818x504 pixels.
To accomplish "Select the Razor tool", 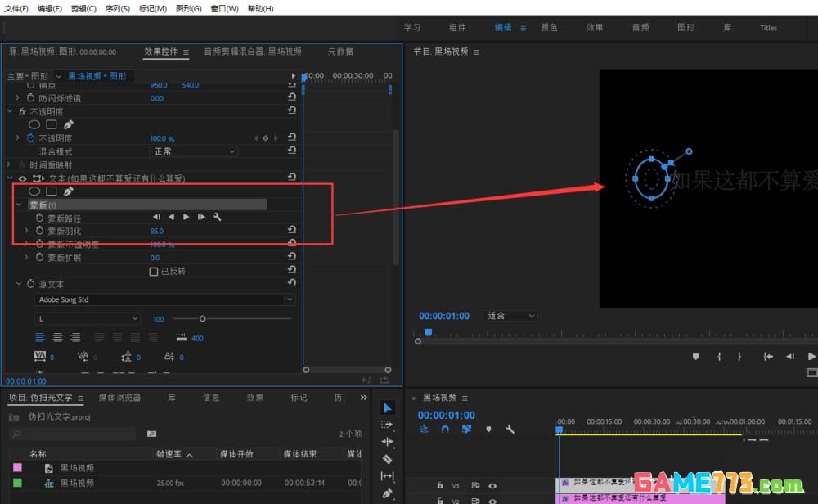I will click(387, 459).
